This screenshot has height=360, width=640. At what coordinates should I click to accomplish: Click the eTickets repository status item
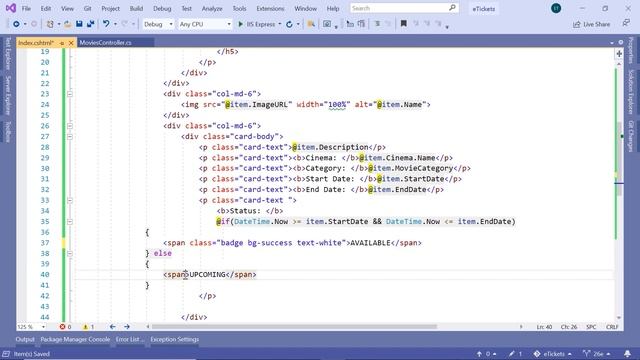point(552,354)
